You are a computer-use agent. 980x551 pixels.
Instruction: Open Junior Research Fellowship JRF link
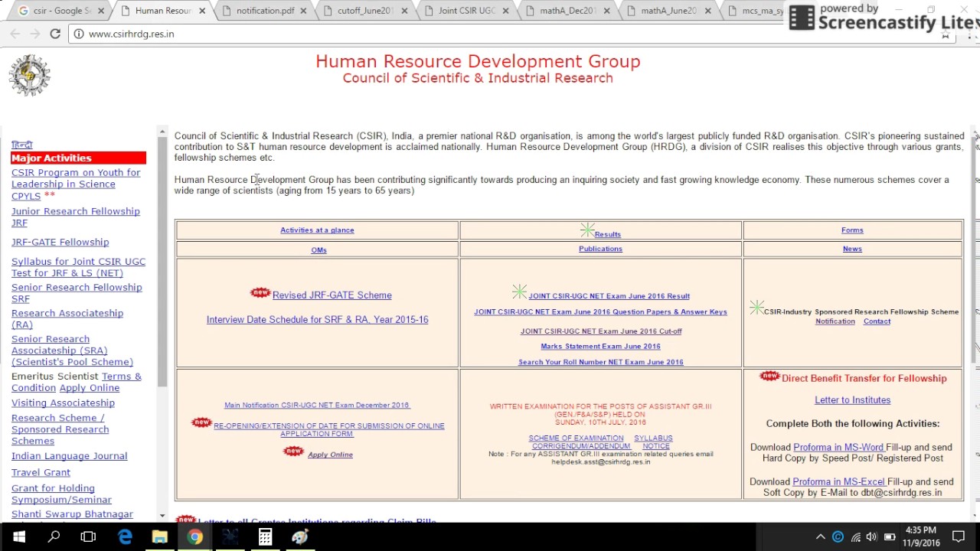tap(75, 217)
